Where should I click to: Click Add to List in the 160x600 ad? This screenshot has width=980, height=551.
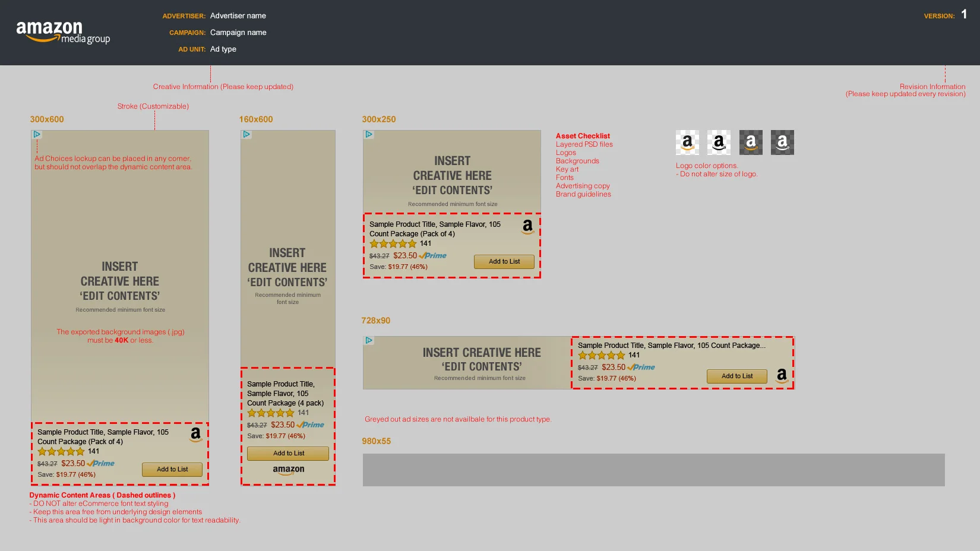tap(287, 453)
